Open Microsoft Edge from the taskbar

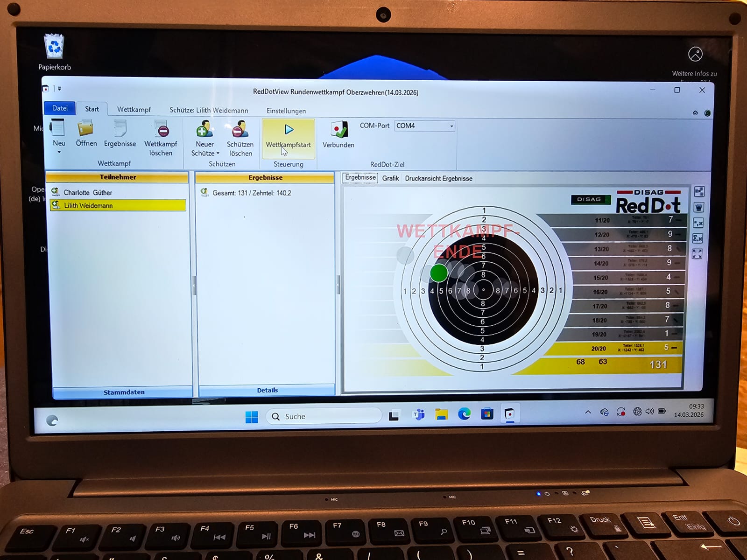464,414
